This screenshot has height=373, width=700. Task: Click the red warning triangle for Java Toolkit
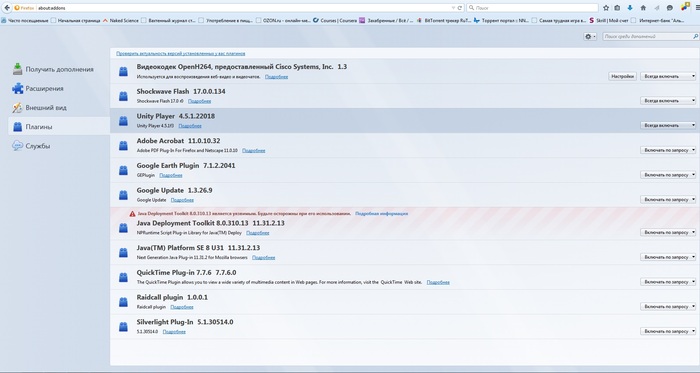pyautogui.click(x=132, y=214)
